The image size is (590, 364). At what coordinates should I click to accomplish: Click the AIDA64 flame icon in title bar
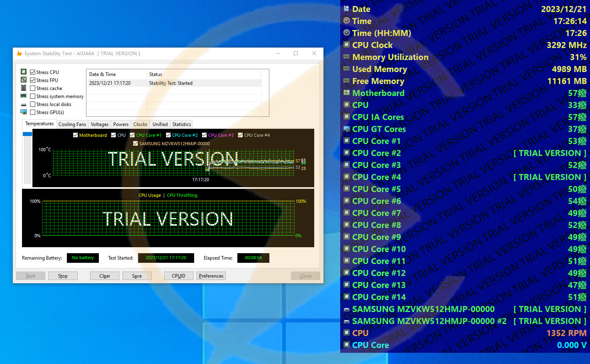click(x=19, y=54)
